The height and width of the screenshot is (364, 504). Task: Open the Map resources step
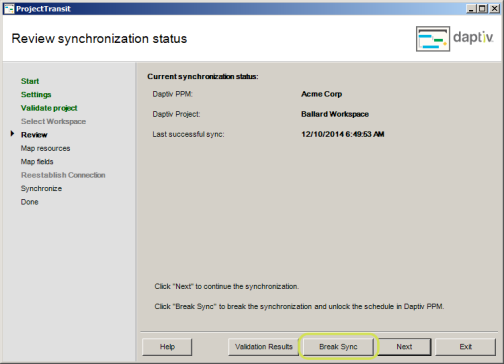click(x=45, y=148)
